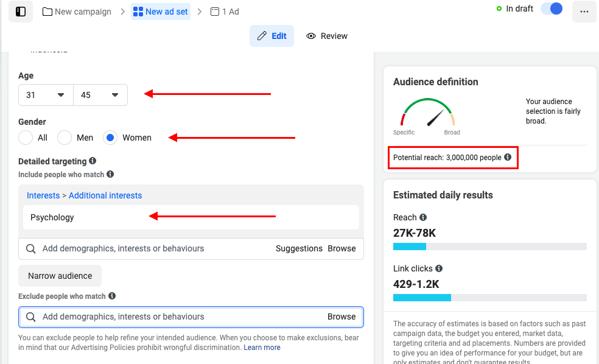This screenshot has width=599, height=364.
Task: Click the Edit pencil icon
Action: [262, 36]
